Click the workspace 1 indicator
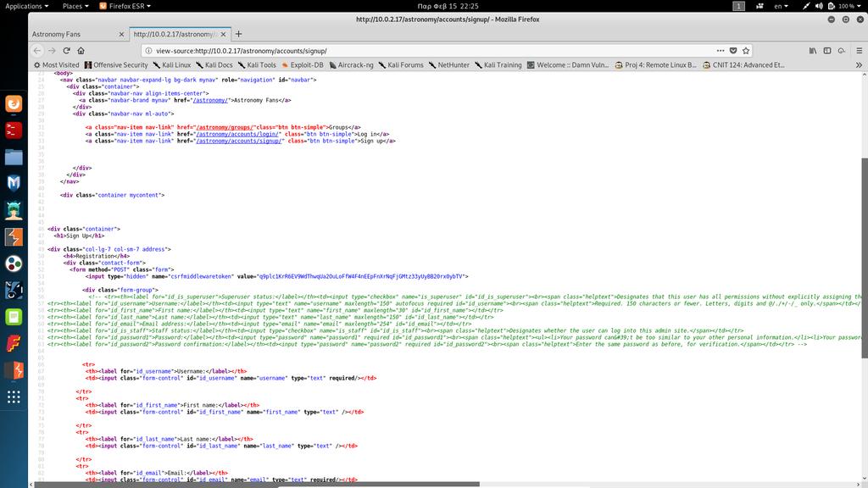This screenshot has width=868, height=488. pos(738,6)
